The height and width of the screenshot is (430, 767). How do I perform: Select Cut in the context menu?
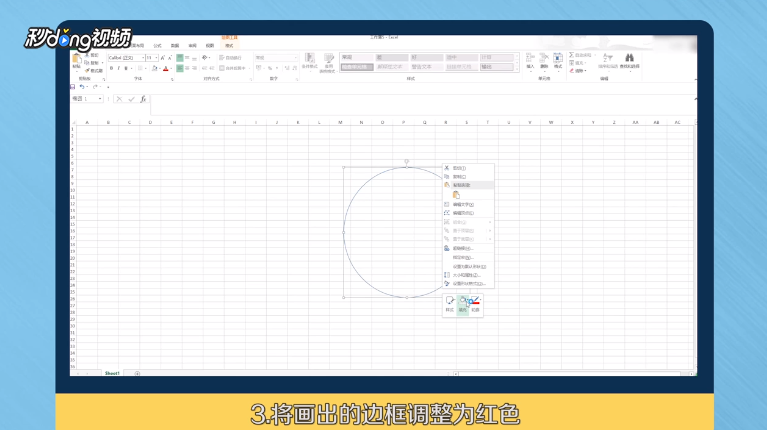(468, 168)
